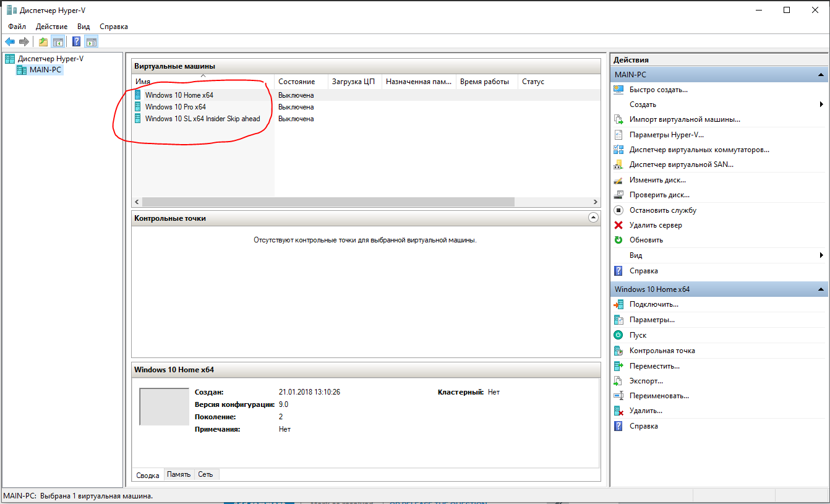
Task: Select Windows 10 Pro x64 virtual machine row
Action: point(366,107)
